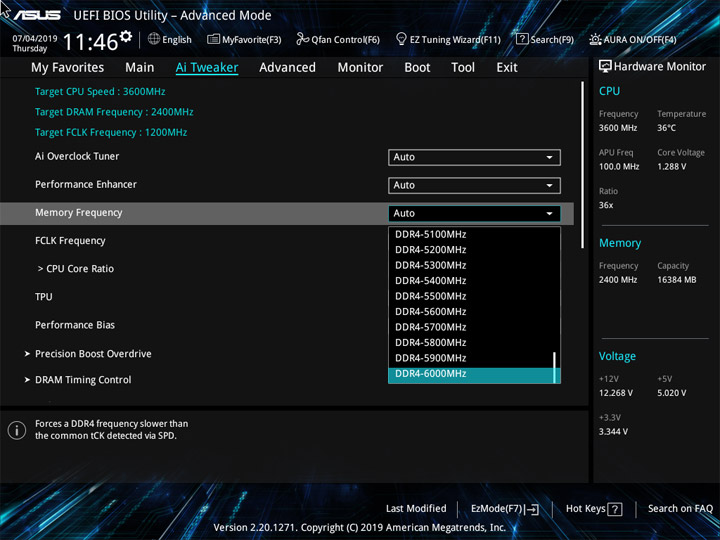Switch to My Favorites tab
720x540 pixels.
68,68
